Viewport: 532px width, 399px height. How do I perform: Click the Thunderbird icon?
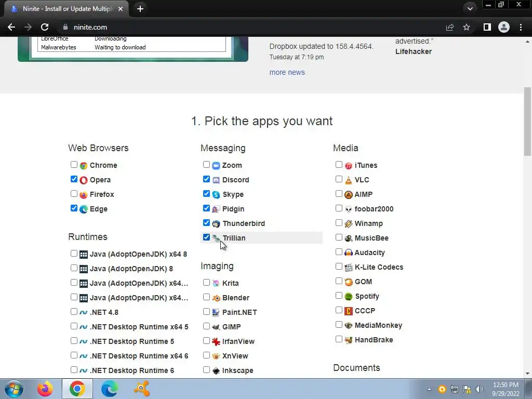click(x=216, y=224)
